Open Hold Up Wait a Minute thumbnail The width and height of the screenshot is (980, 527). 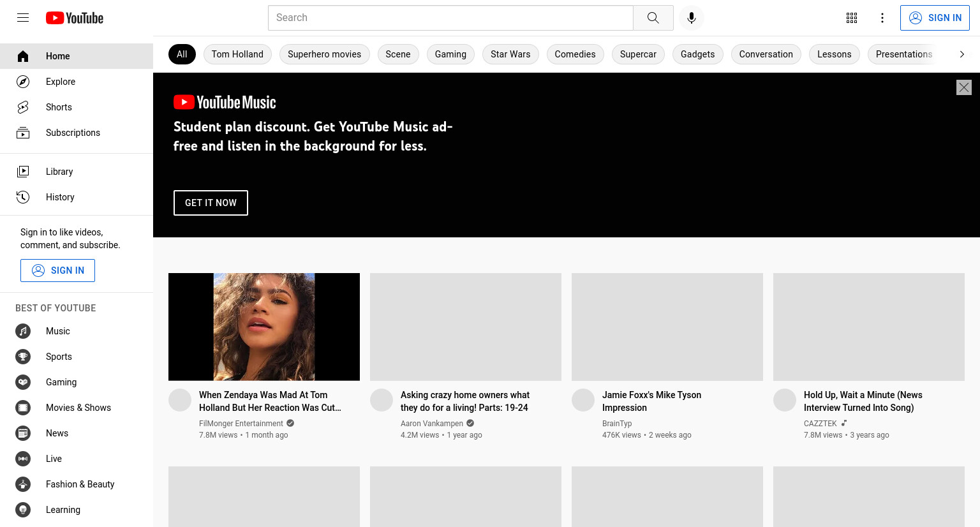(x=869, y=327)
